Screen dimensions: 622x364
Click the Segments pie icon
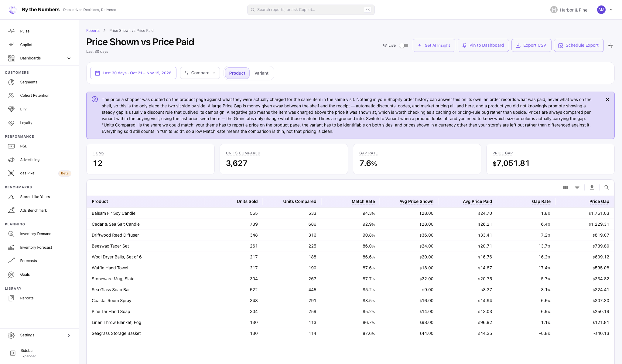coord(11,82)
